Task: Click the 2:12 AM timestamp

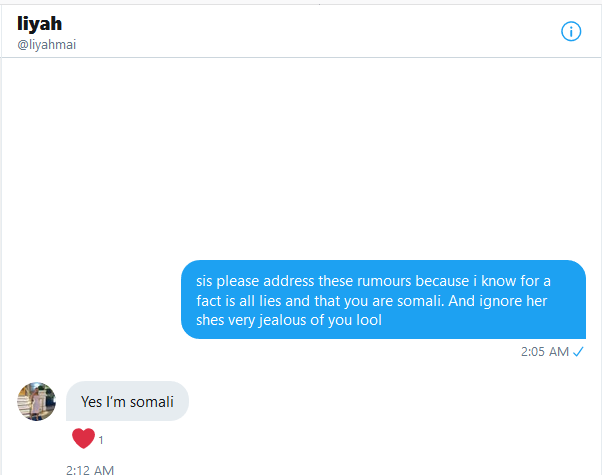Action: pos(90,470)
